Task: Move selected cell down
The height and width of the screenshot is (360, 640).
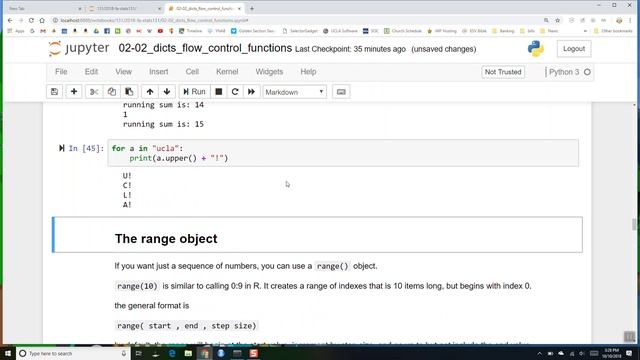Action: 167,92
